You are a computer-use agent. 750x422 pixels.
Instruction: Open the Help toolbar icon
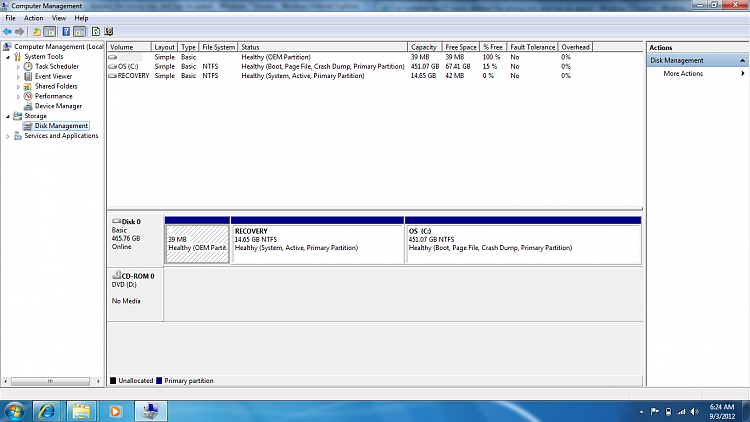tap(66, 32)
